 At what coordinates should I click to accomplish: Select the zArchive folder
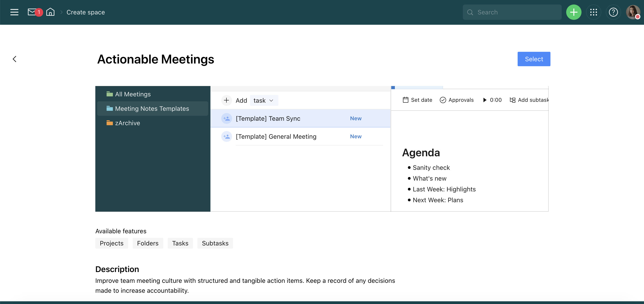click(127, 123)
